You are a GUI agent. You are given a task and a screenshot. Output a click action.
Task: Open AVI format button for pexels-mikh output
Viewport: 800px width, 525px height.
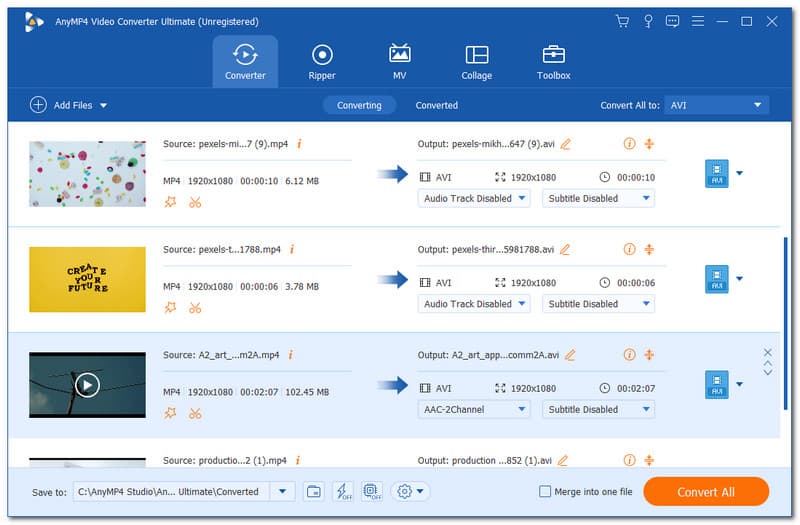716,173
